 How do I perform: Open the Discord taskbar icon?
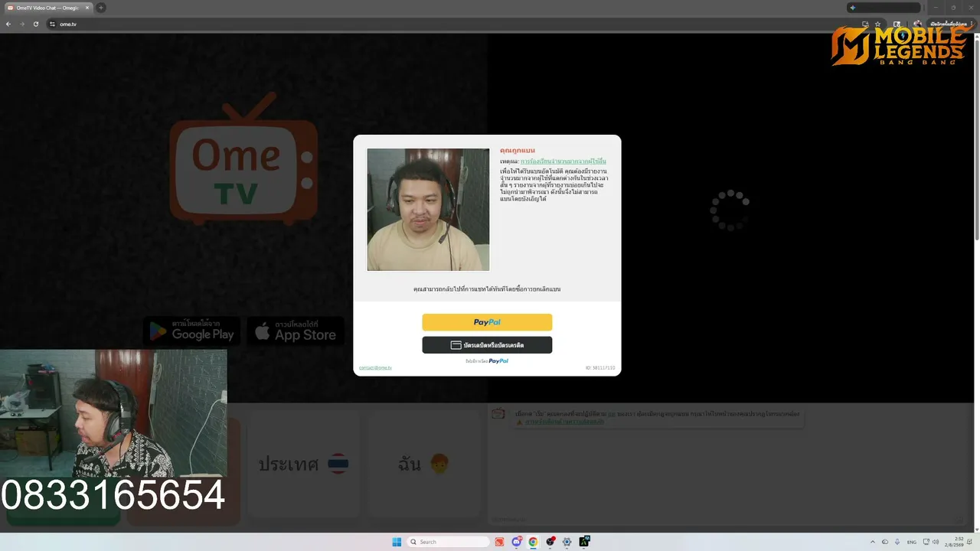[x=516, y=542]
